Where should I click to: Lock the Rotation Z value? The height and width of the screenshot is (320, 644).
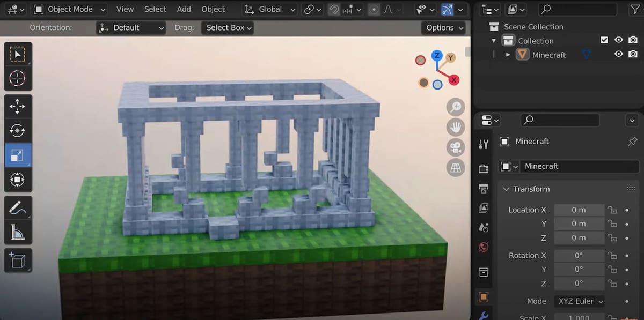click(x=612, y=284)
